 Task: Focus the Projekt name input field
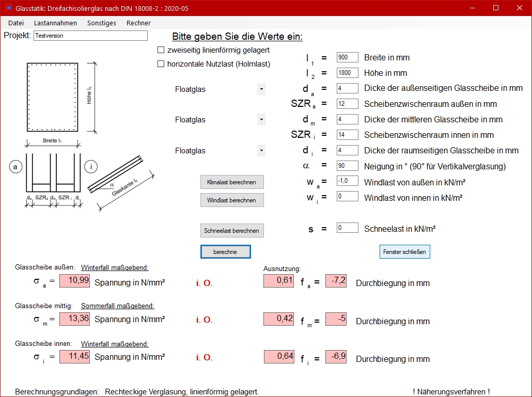tap(90, 36)
